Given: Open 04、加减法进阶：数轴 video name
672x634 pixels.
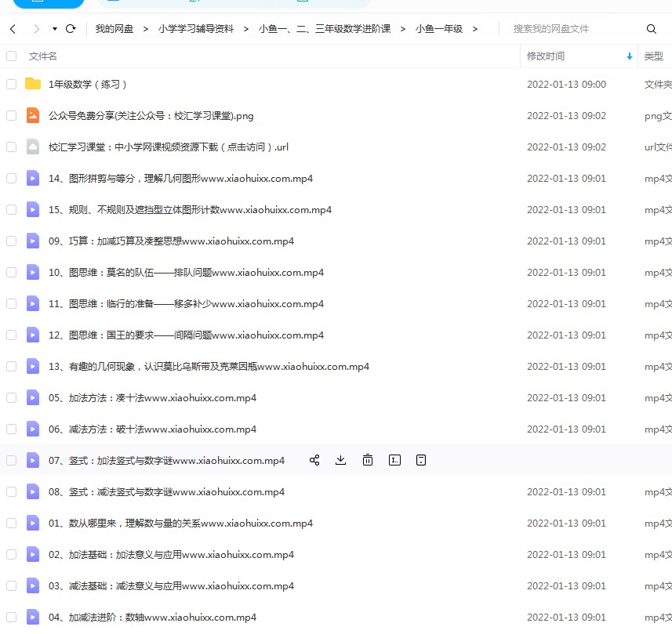Looking at the screenshot, I should [x=152, y=618].
